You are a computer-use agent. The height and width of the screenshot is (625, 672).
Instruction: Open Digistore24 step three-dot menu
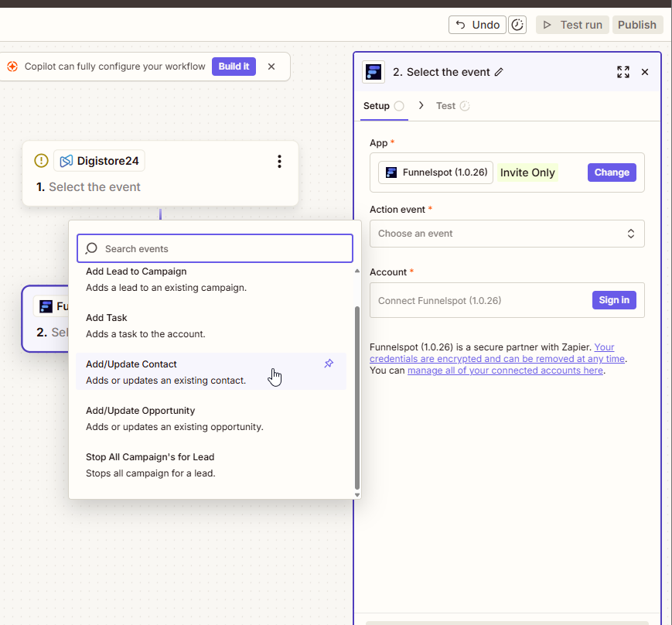coord(279,162)
